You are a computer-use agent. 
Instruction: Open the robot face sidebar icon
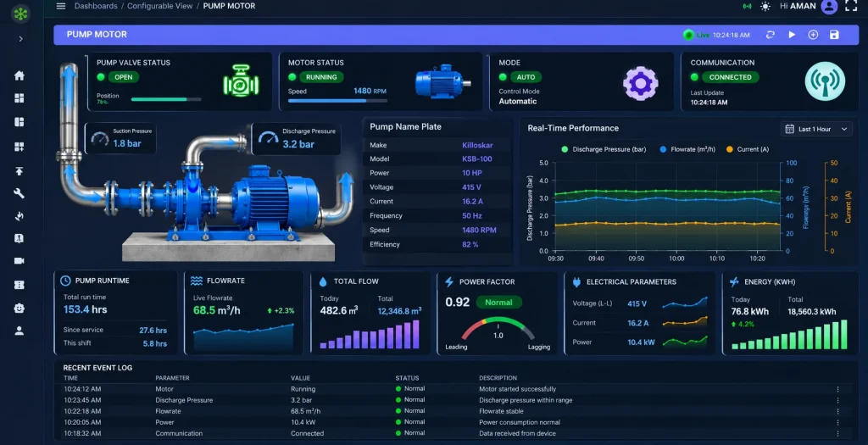point(19,309)
